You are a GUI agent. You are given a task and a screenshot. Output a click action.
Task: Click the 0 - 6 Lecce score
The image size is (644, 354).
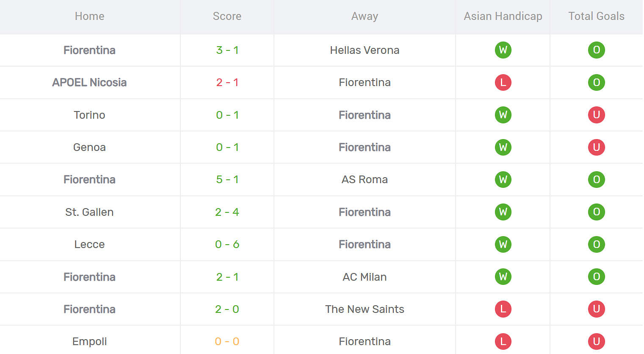pos(227,244)
